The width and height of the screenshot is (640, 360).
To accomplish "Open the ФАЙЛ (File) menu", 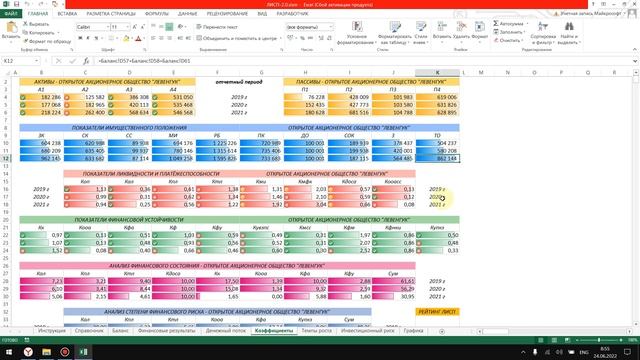I will tap(11, 13).
